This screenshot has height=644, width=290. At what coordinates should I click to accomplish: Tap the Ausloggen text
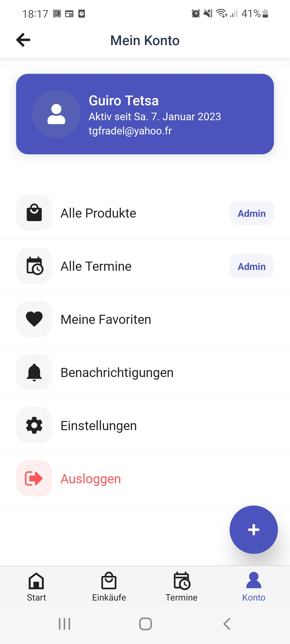(x=91, y=479)
